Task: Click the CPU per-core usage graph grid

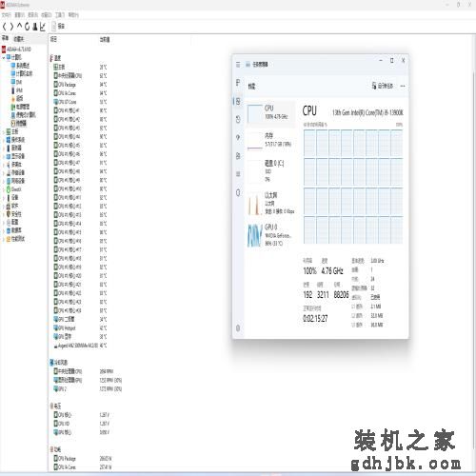Action: click(x=353, y=187)
